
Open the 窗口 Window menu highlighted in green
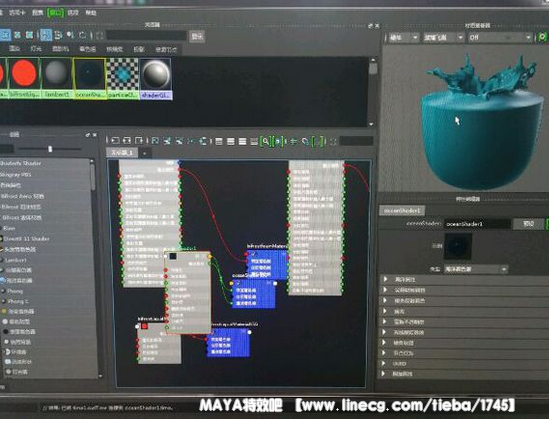point(55,13)
